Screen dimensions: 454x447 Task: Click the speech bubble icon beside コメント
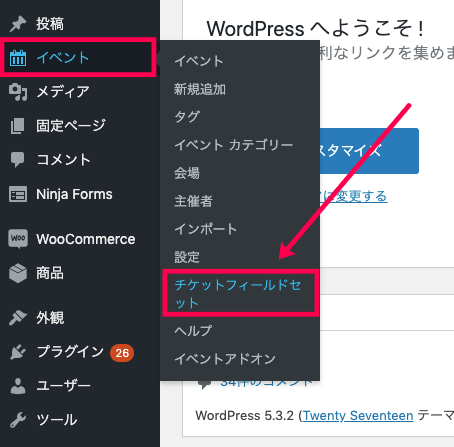17,160
